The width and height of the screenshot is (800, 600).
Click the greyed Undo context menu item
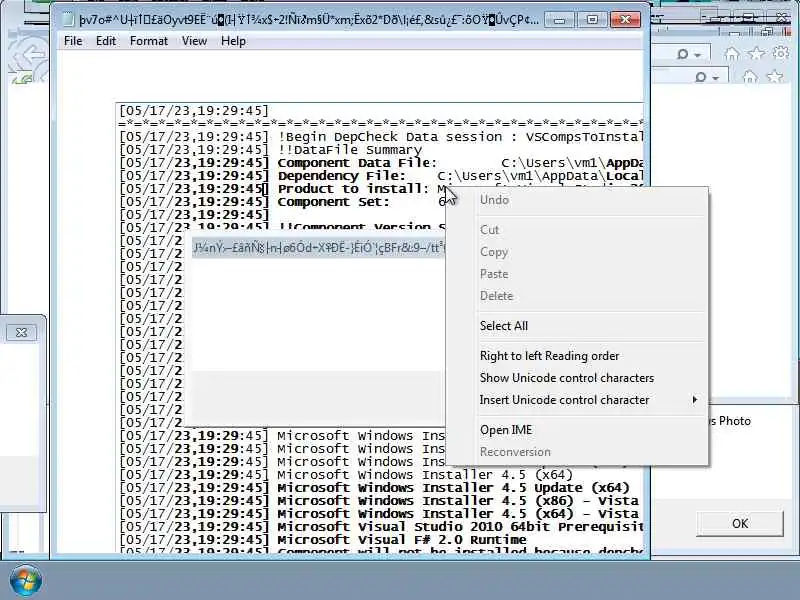click(577, 200)
